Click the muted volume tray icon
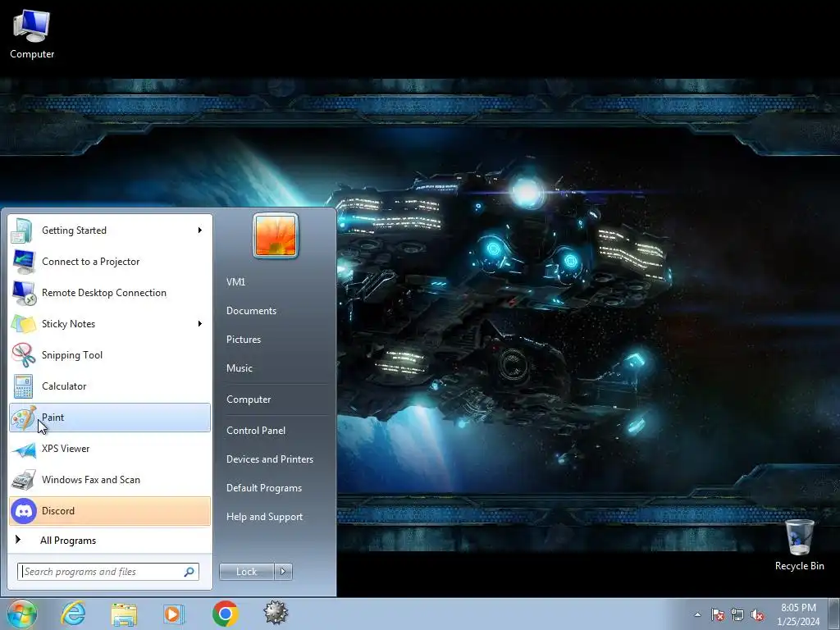Screen dimensions: 840x630 tap(757, 614)
